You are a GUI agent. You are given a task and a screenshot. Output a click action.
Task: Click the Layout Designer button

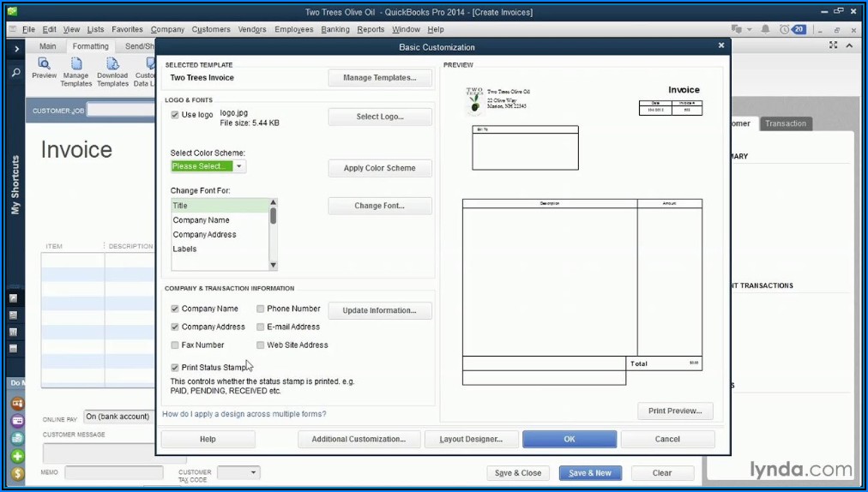click(471, 439)
